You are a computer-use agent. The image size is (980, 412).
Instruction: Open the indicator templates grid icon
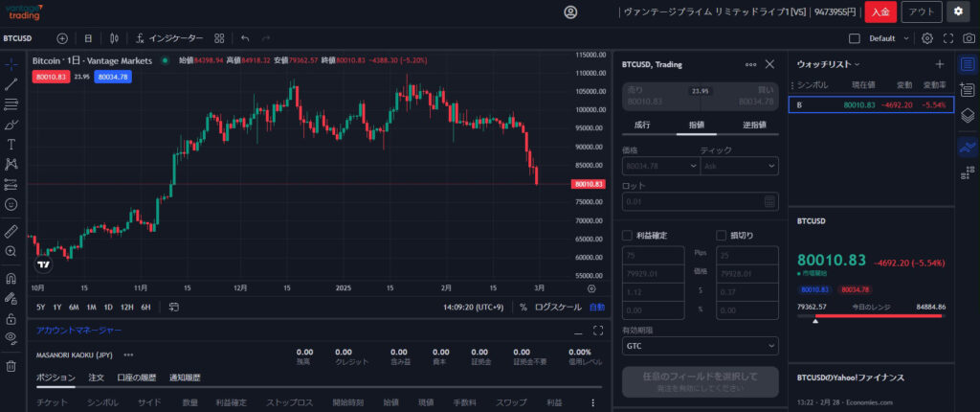coord(219,38)
